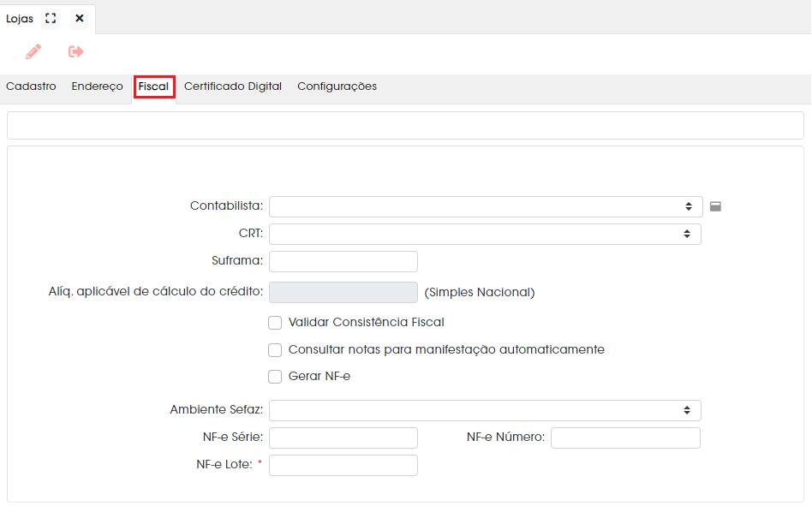Expand the Ambiente Sefaz dropdown
Viewport: 812px width, 512px height.
point(485,410)
